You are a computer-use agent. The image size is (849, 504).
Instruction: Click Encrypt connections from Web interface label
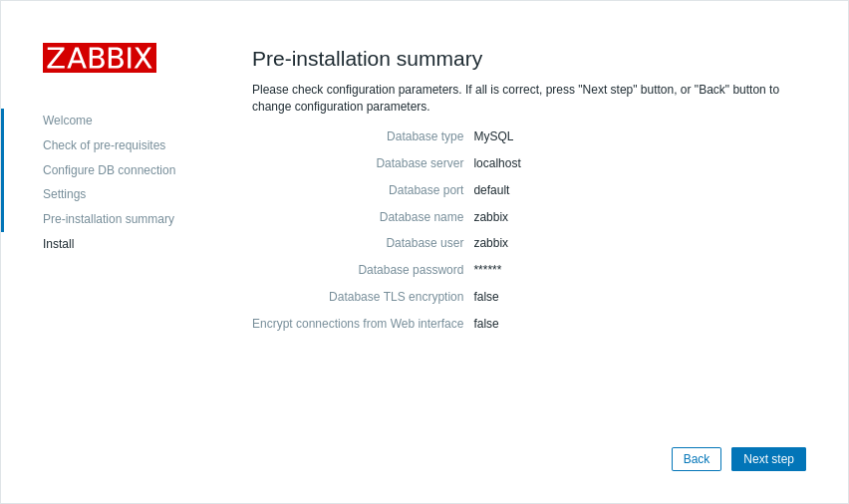[358, 324]
